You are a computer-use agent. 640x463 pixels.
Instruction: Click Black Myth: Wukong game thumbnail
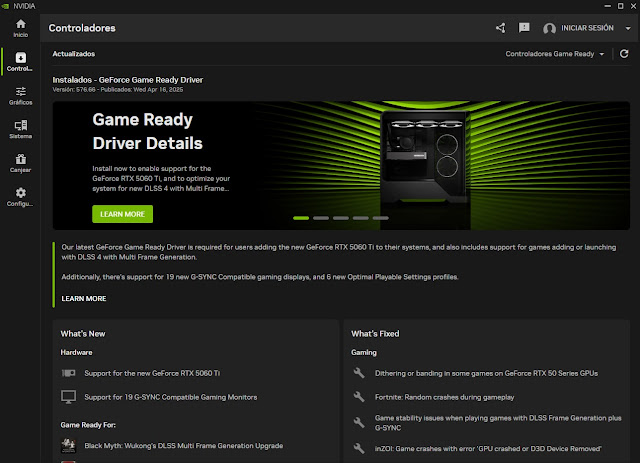pyautogui.click(x=69, y=445)
